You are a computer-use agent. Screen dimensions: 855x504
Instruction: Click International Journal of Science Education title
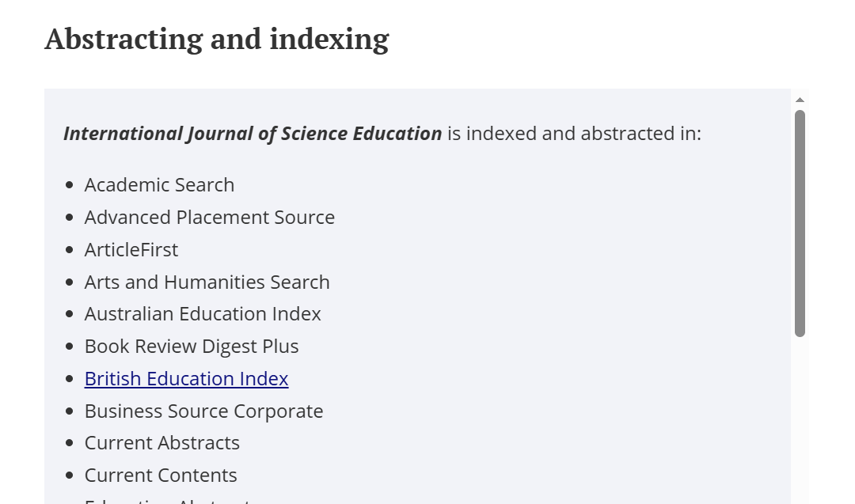pos(253,134)
